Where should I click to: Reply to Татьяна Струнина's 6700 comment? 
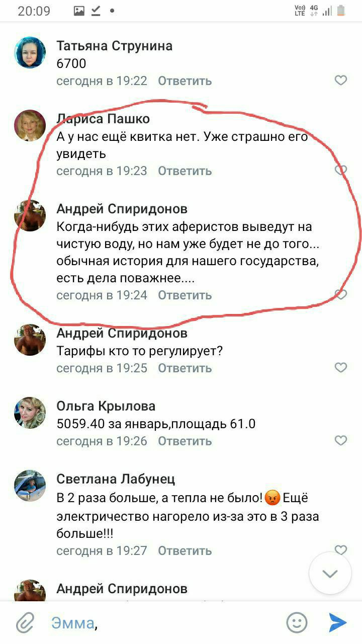[x=185, y=80]
